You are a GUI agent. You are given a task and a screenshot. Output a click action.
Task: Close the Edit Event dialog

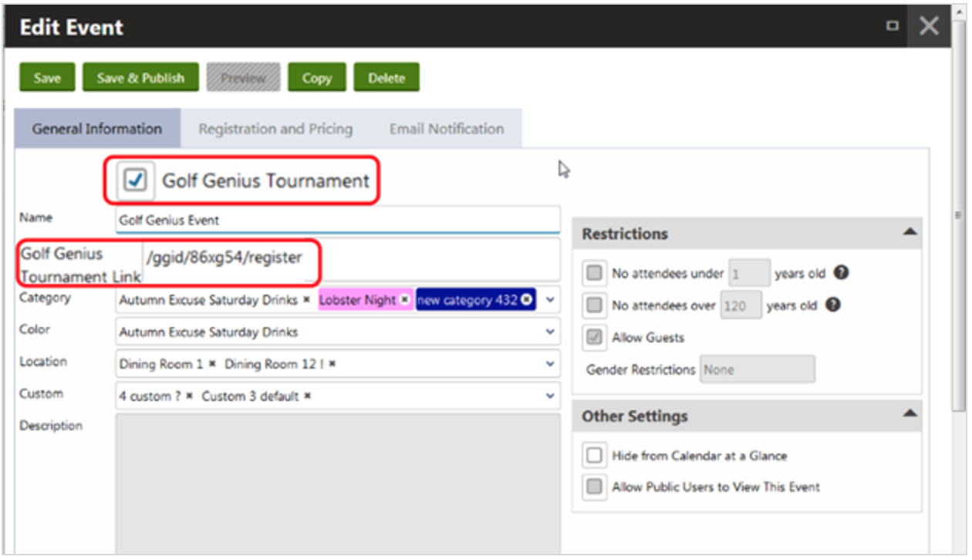coord(929,26)
